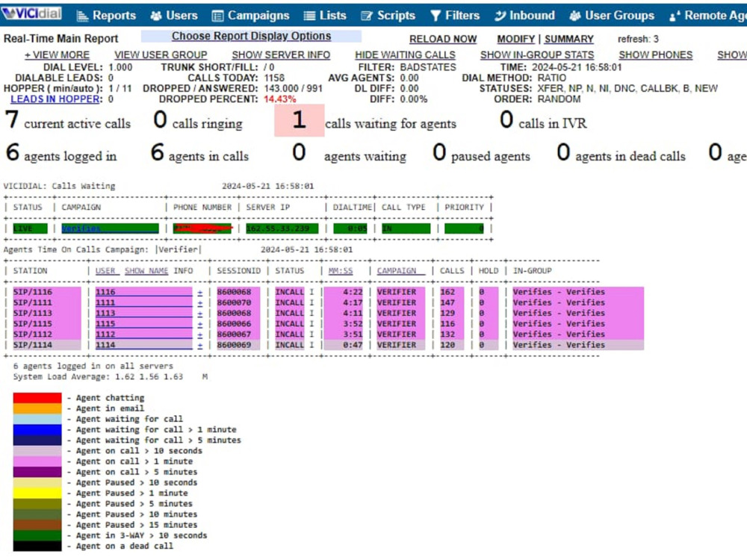
Task: Open user 1113 link
Action: coord(143,314)
